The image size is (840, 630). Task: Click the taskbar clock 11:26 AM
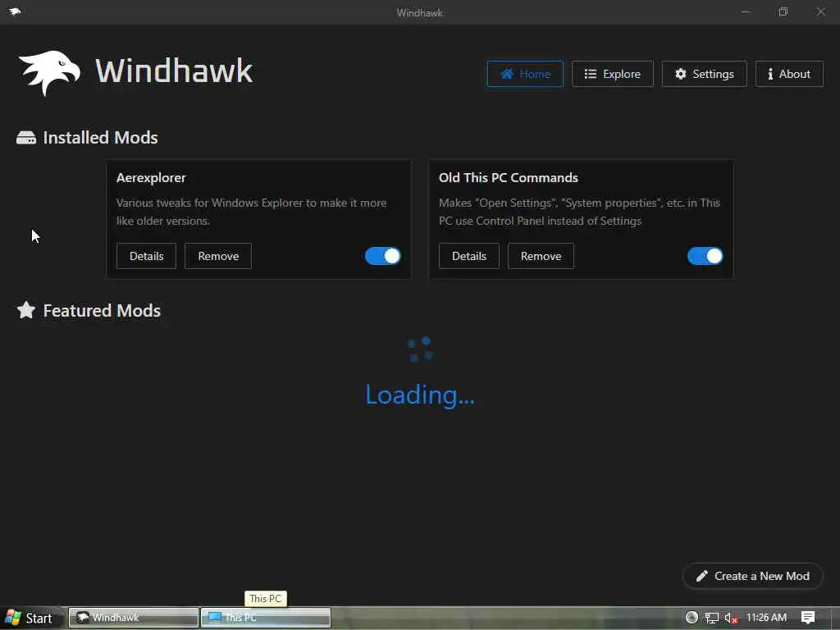[x=766, y=618]
